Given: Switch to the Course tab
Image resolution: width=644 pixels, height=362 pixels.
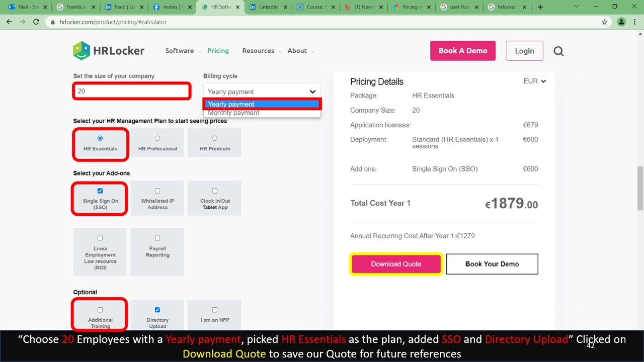Looking at the screenshot, I should click(x=315, y=7).
